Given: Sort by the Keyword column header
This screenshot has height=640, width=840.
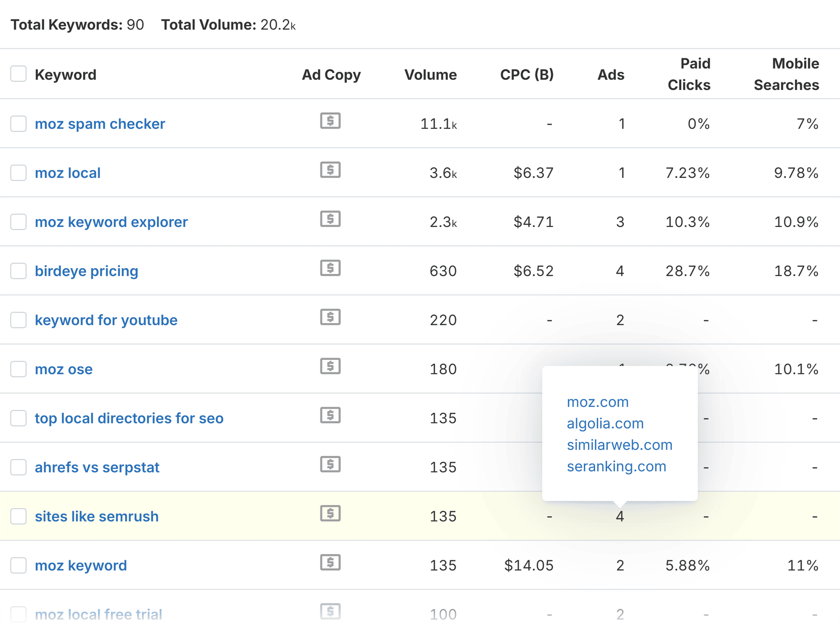Looking at the screenshot, I should [x=66, y=75].
